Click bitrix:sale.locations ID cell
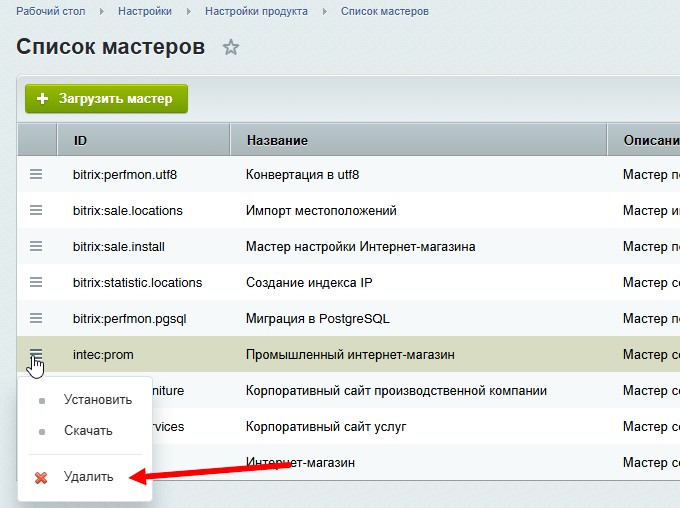 pyautogui.click(x=128, y=211)
